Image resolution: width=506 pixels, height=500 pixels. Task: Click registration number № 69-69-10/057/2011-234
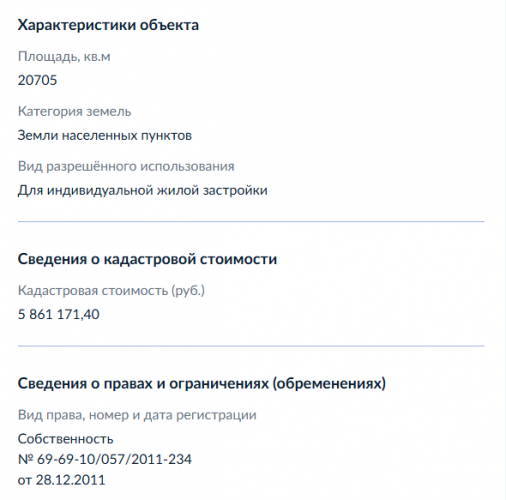[105, 459]
